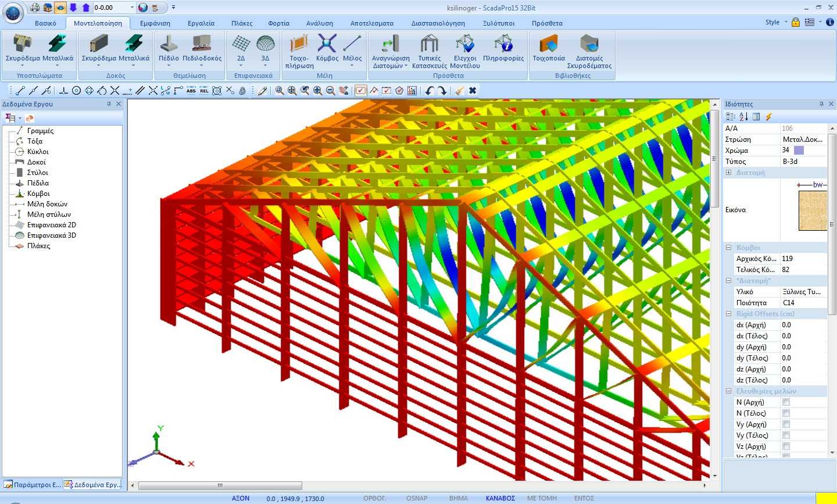Screen dimensions: 837x504
Task: Switch to the Ανάλυση ribbon tab
Action: point(320,23)
